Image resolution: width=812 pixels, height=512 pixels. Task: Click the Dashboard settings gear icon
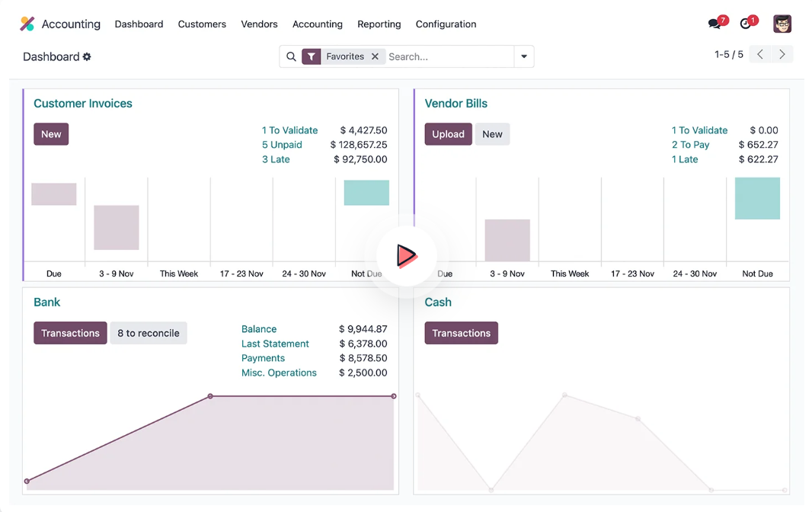pyautogui.click(x=87, y=57)
